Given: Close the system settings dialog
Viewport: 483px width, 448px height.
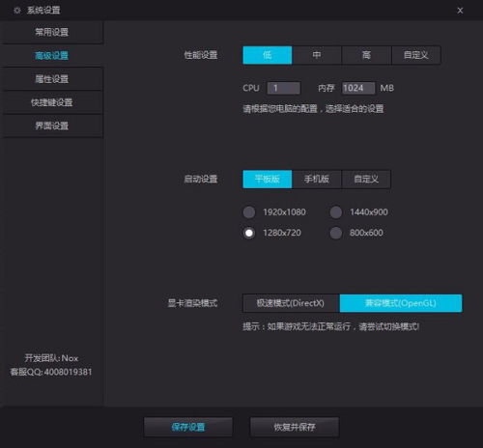Looking at the screenshot, I should (460, 11).
